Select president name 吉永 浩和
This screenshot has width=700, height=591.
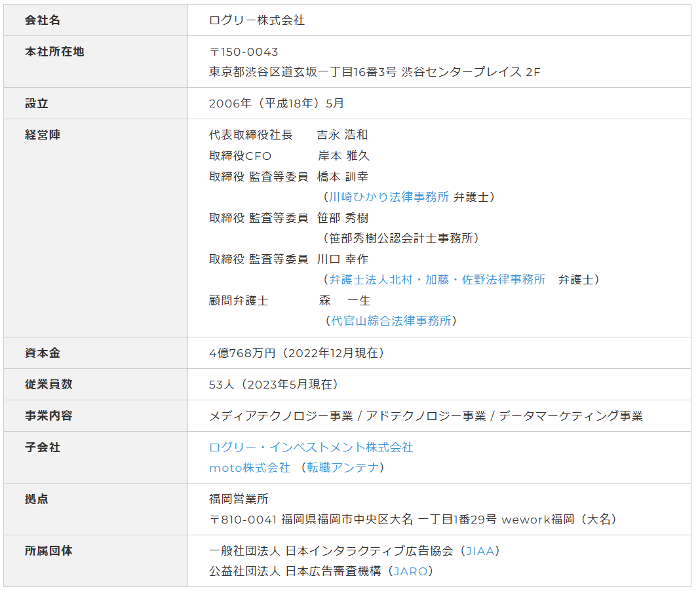pyautogui.click(x=342, y=135)
